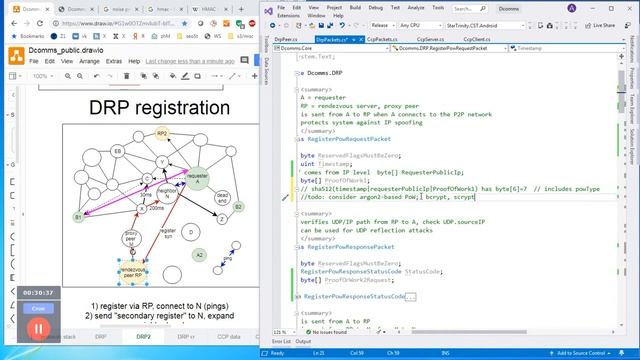Click the draw.io Redo arrow icon
Viewport: 640px width, 360px height.
point(109,76)
